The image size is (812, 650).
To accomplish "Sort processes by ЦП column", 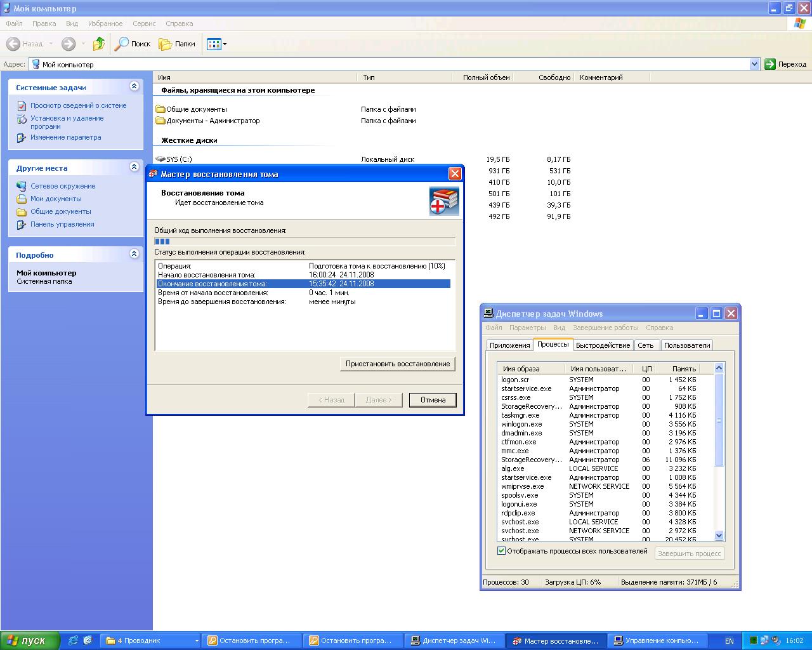I will click(645, 368).
